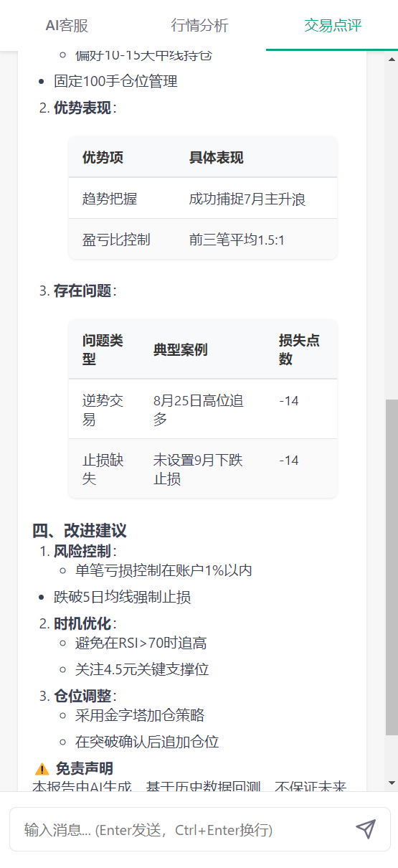Click 固定100手仓位管理 bullet

[115, 81]
